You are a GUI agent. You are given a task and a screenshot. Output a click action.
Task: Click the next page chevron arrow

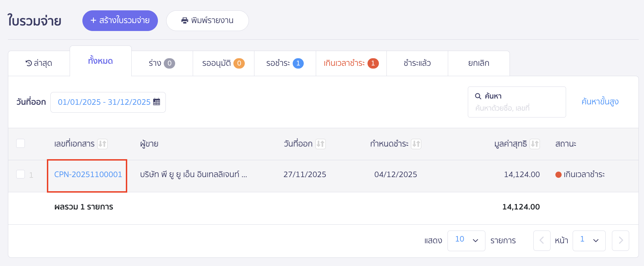(x=620, y=241)
